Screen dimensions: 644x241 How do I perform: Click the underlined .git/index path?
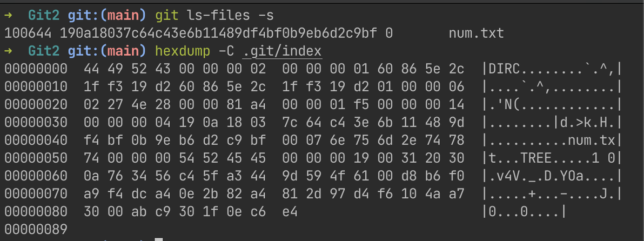point(282,51)
